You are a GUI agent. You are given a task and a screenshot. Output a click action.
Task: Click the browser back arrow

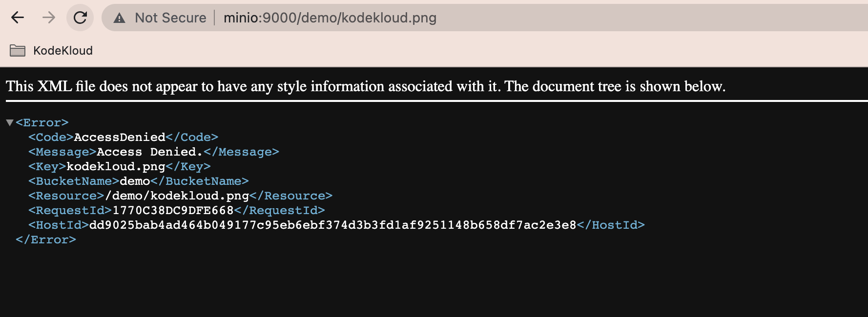click(18, 18)
